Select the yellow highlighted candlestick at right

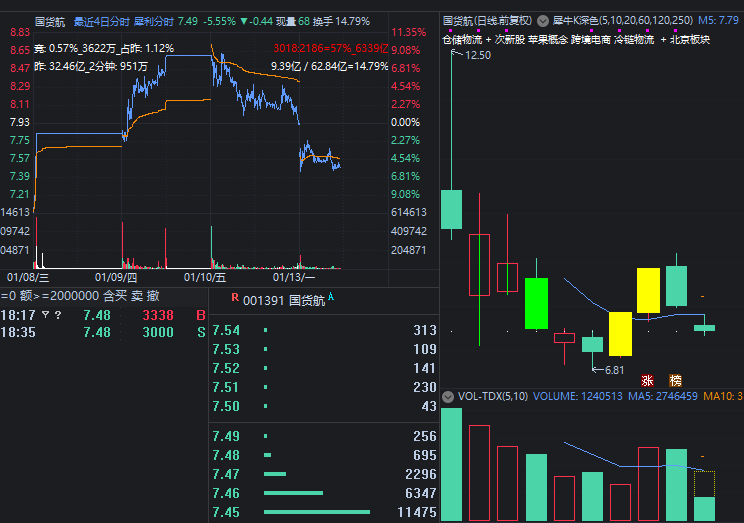[649, 290]
